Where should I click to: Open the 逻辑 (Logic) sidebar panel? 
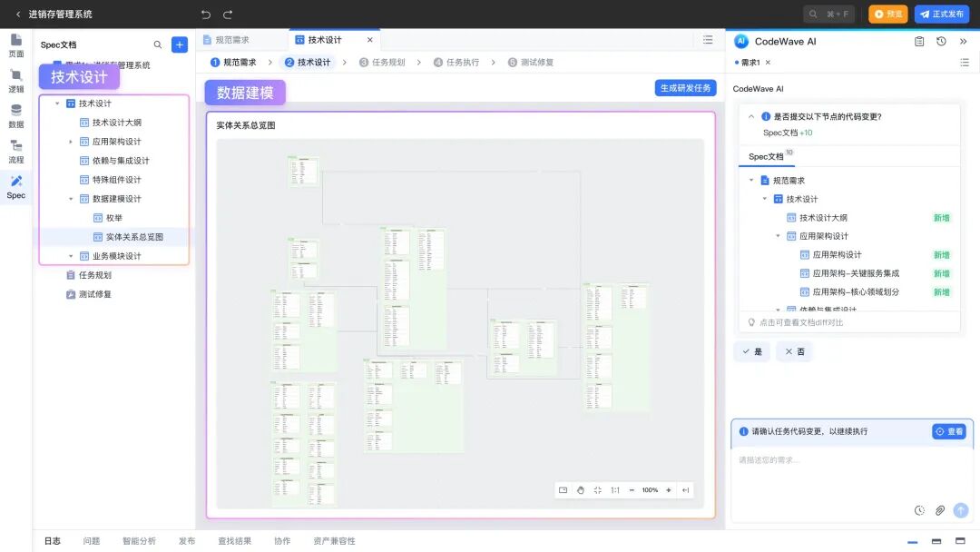(x=16, y=82)
